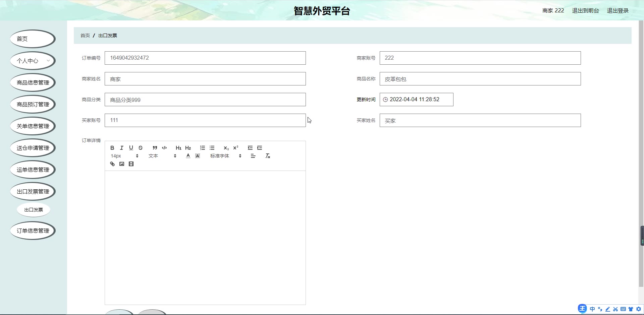The image size is (644, 315).
Task: Insert an image into editor
Action: (x=122, y=164)
